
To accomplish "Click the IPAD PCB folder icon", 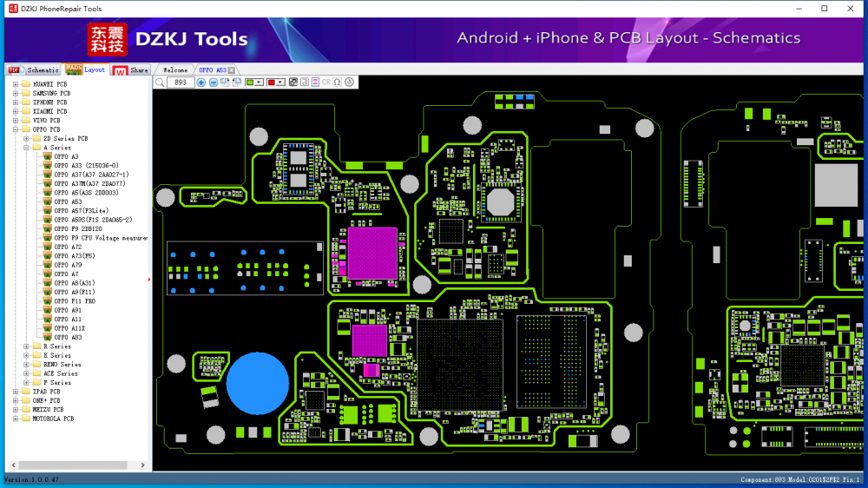I will [x=26, y=392].
